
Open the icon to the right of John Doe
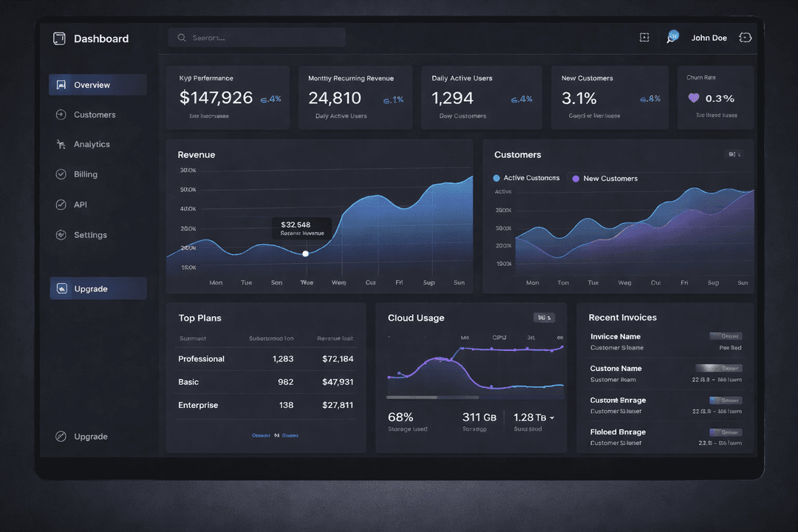pyautogui.click(x=746, y=37)
